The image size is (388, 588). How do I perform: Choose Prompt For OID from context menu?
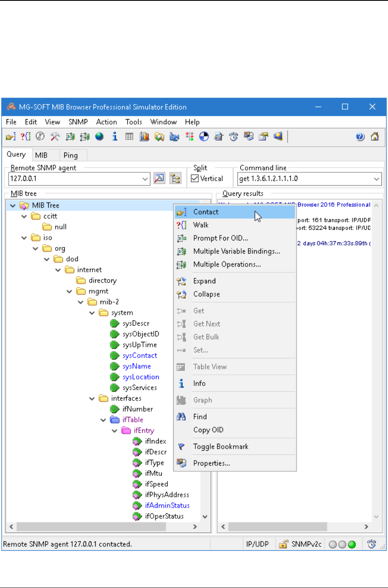coord(235,238)
